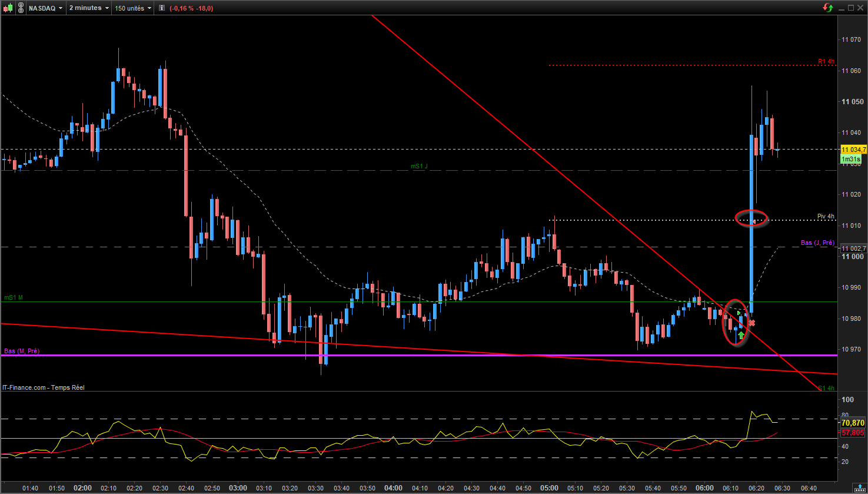Click the Piv 4h pivot label
Viewport: 868px width, 494px height.
coord(826,217)
